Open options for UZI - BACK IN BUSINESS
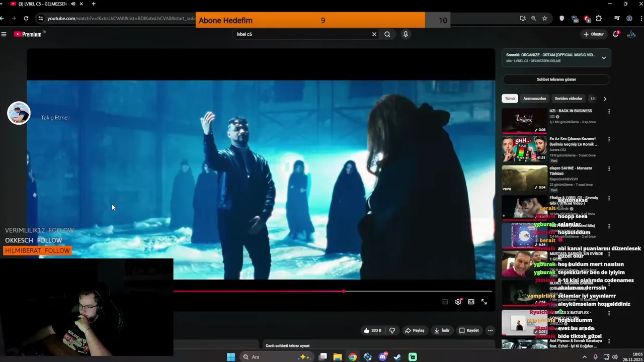644x362 pixels. tap(609, 112)
